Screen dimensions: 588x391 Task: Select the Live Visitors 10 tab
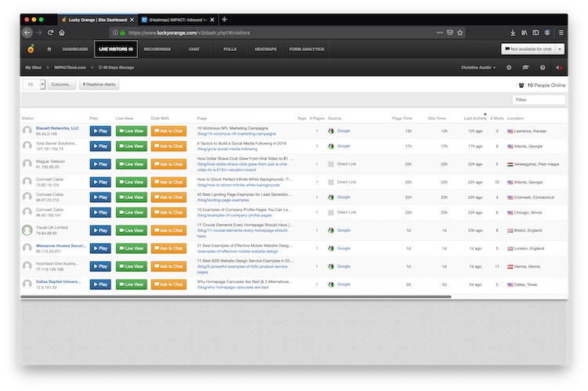(x=116, y=49)
